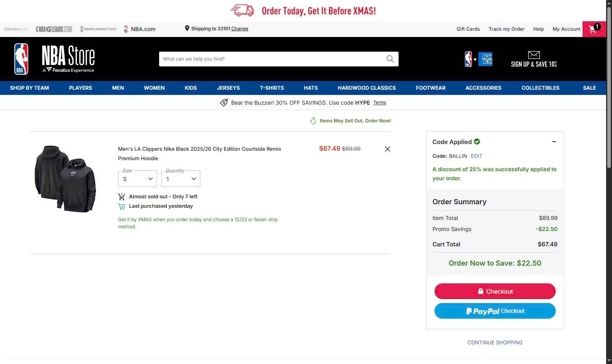
Task: Open the shopping cart icon
Action: coord(594,29)
